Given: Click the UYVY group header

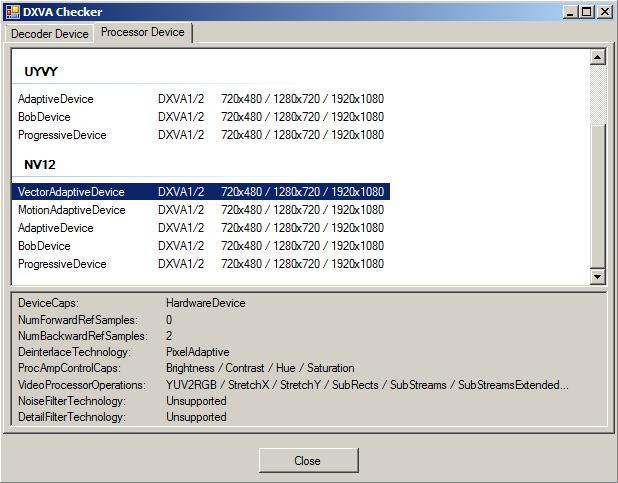Looking at the screenshot, I should click(x=41, y=72).
